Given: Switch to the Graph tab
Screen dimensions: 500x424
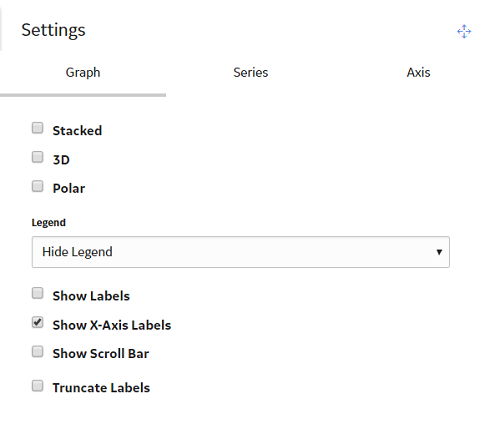Looking at the screenshot, I should (x=83, y=72).
